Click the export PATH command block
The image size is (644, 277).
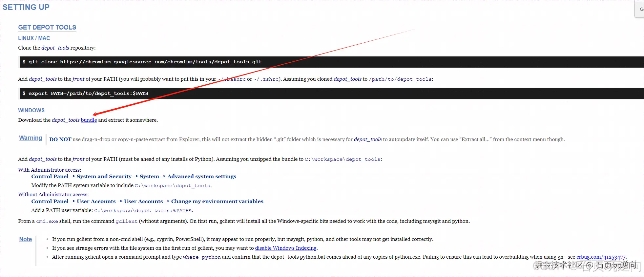pos(331,94)
